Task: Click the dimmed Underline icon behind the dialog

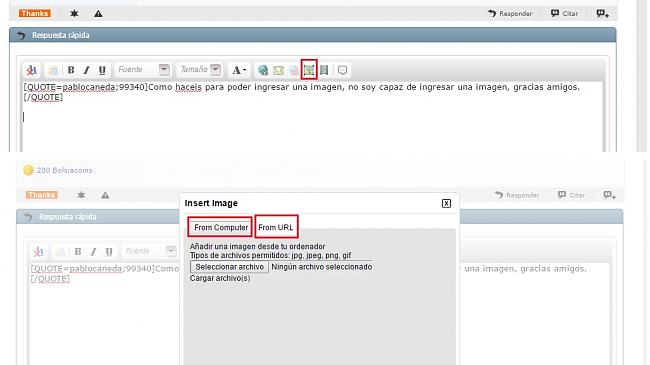Action: [x=109, y=251]
